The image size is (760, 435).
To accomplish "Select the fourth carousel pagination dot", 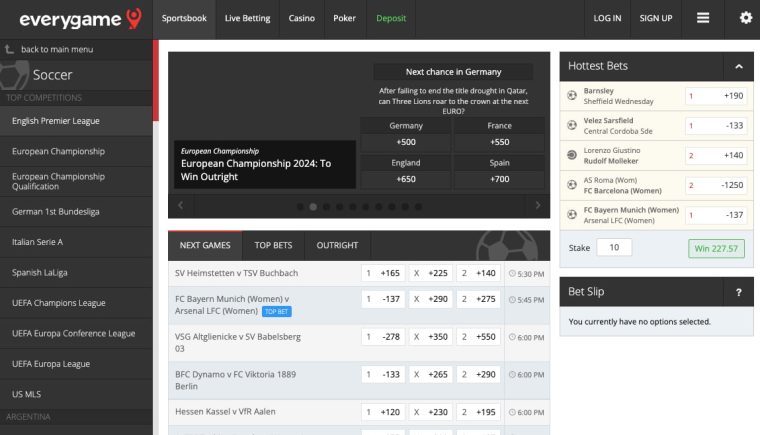I will (x=339, y=207).
